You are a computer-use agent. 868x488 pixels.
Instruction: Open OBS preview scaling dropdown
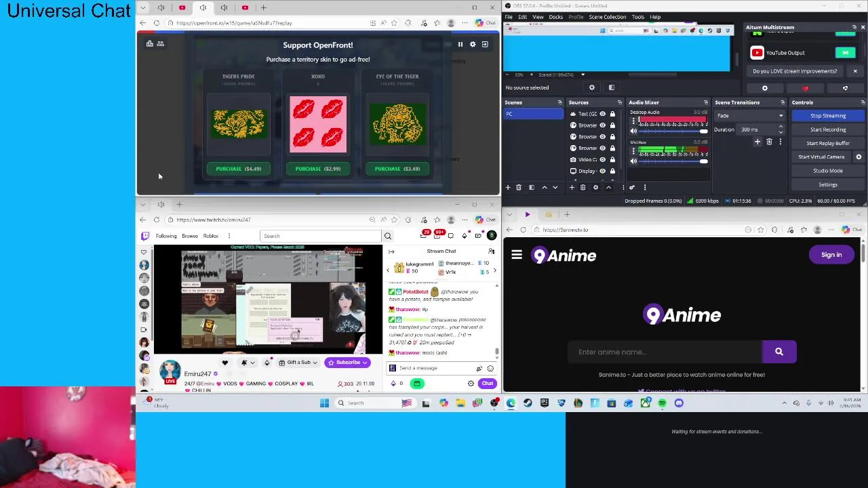(583, 75)
